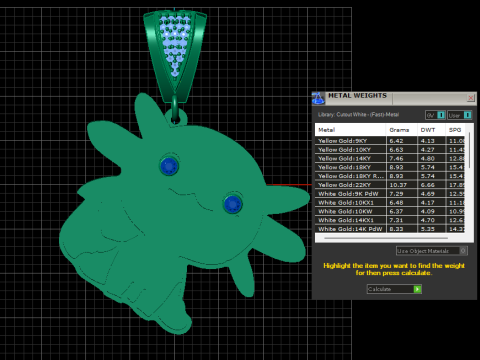Toggle the GV switch

tap(435, 115)
